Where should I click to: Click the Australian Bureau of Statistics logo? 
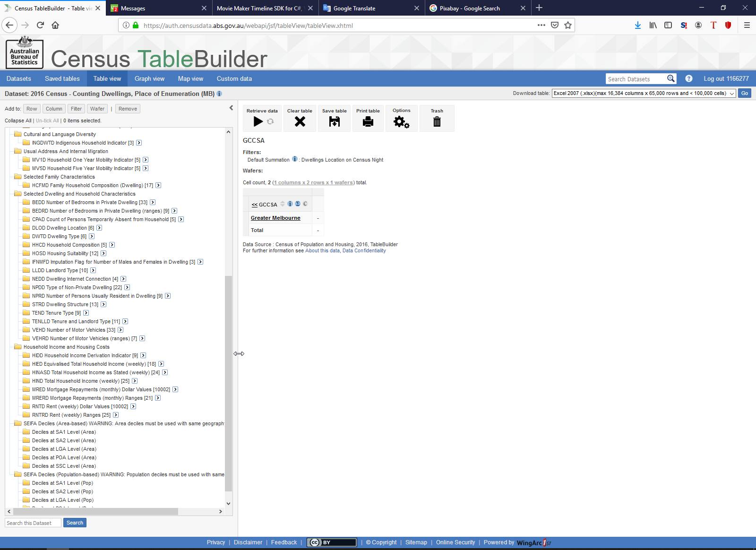pyautogui.click(x=25, y=52)
